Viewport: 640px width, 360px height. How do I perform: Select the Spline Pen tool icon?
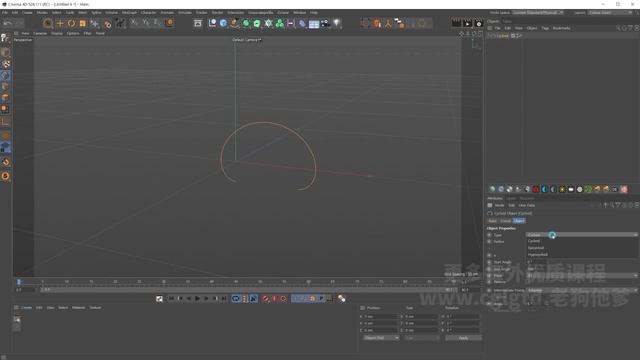point(234,23)
